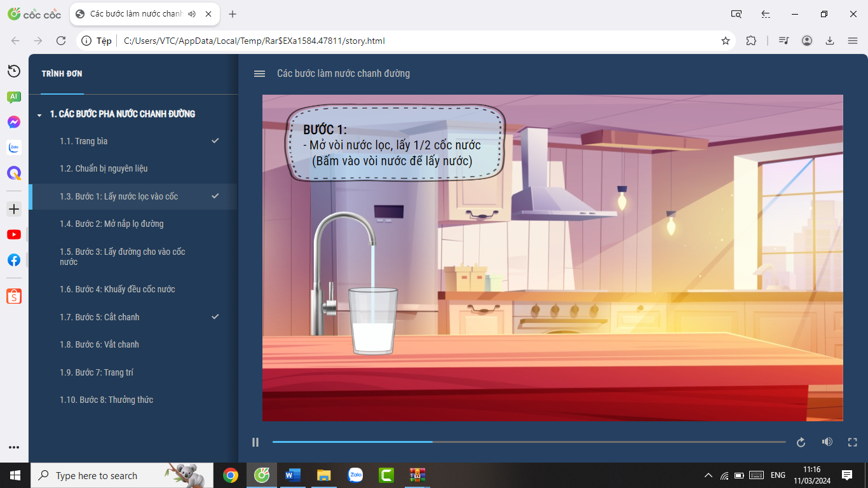Collapse the "Các bước pha nước chanh đường" section
868x488 pixels.
[39, 115]
